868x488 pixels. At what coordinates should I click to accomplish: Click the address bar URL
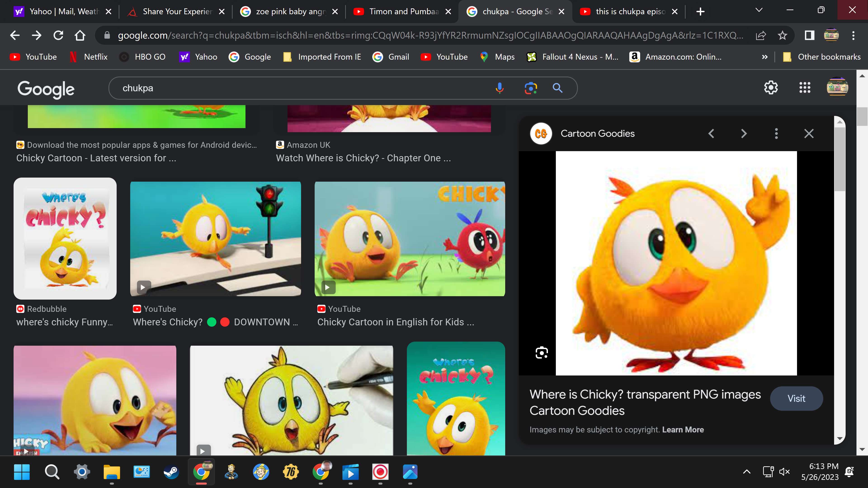pyautogui.click(x=431, y=35)
